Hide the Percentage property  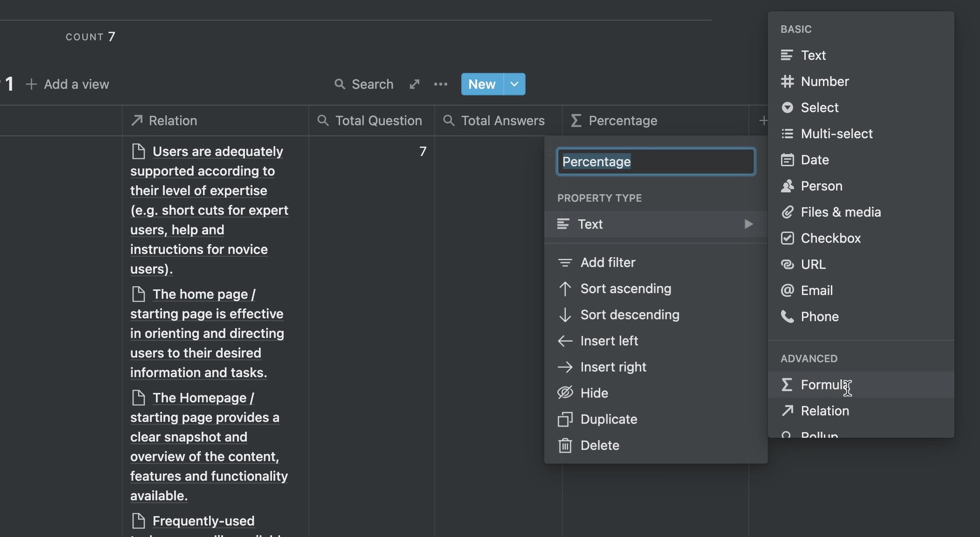[x=594, y=393]
